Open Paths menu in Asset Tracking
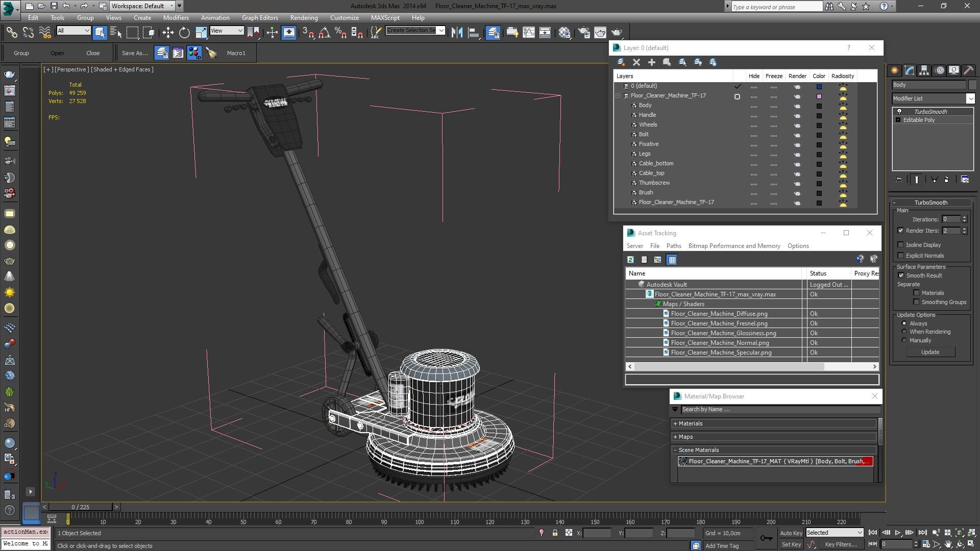The image size is (980, 551). (673, 246)
